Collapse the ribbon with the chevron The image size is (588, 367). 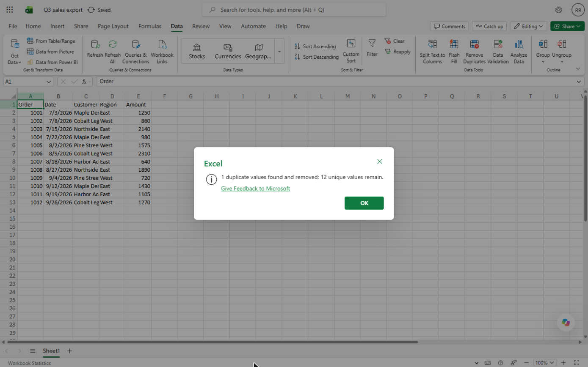[x=578, y=68]
